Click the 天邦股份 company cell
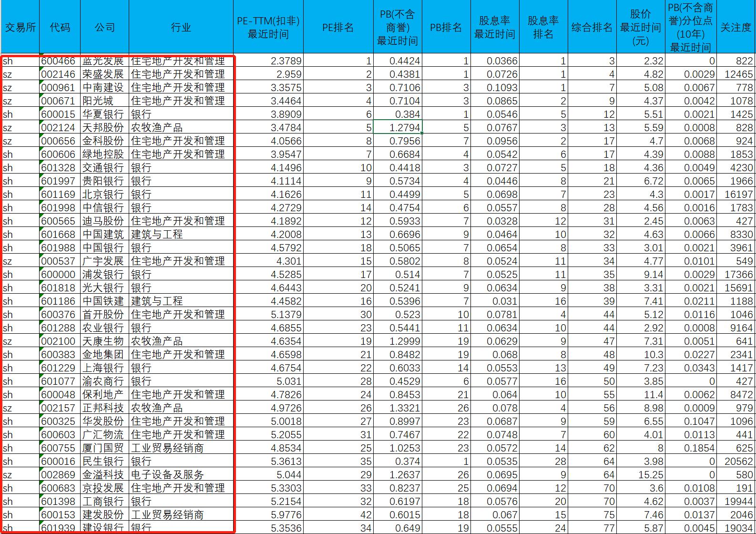 [x=105, y=127]
